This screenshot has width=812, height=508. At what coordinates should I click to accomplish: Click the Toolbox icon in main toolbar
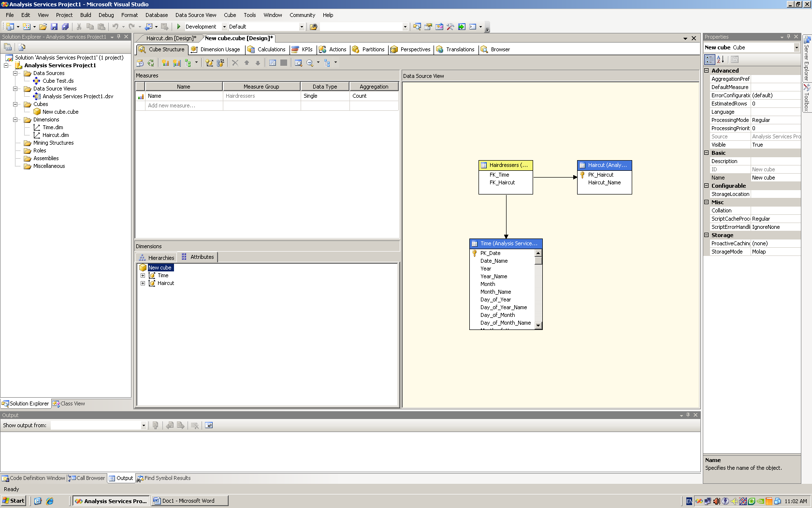[x=450, y=27]
